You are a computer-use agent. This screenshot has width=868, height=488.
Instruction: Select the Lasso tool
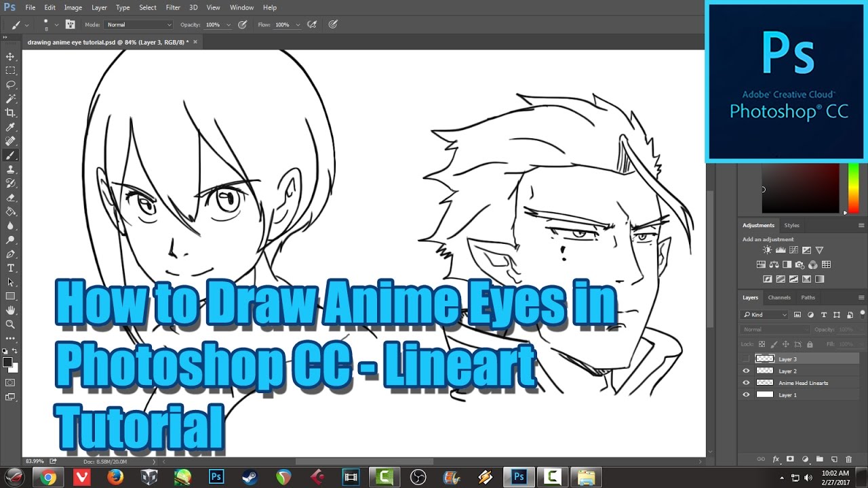[10, 85]
